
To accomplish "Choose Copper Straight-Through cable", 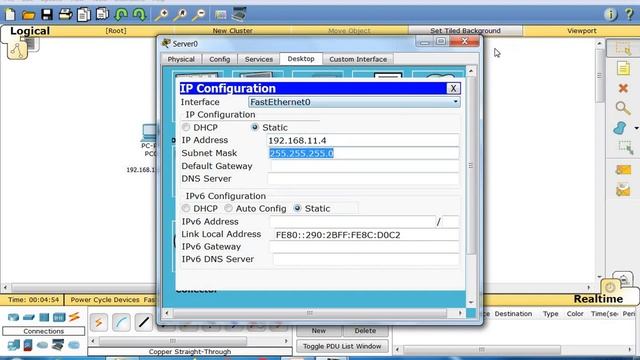I will tap(144, 322).
